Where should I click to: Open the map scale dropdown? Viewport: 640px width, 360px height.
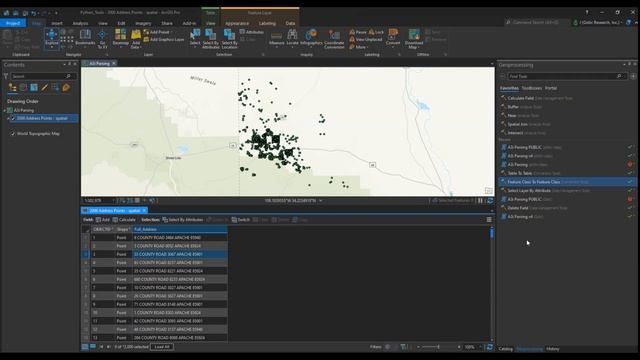click(x=113, y=200)
